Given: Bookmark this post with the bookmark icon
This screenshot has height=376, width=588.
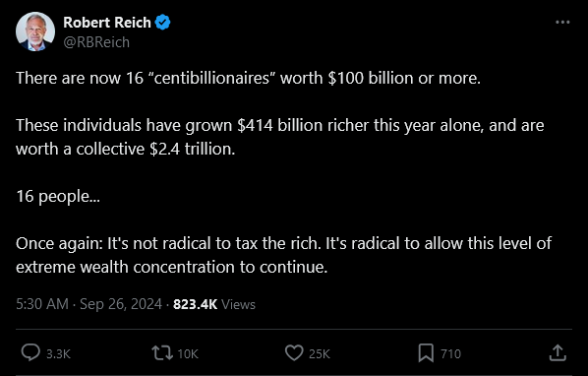Looking at the screenshot, I should point(426,353).
